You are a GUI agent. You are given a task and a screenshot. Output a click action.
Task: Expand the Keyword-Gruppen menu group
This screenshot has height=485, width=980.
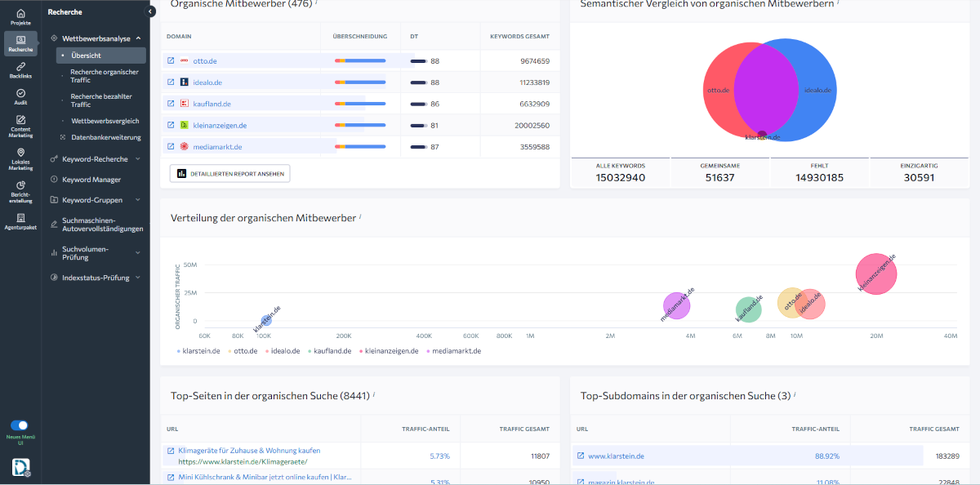[137, 200]
